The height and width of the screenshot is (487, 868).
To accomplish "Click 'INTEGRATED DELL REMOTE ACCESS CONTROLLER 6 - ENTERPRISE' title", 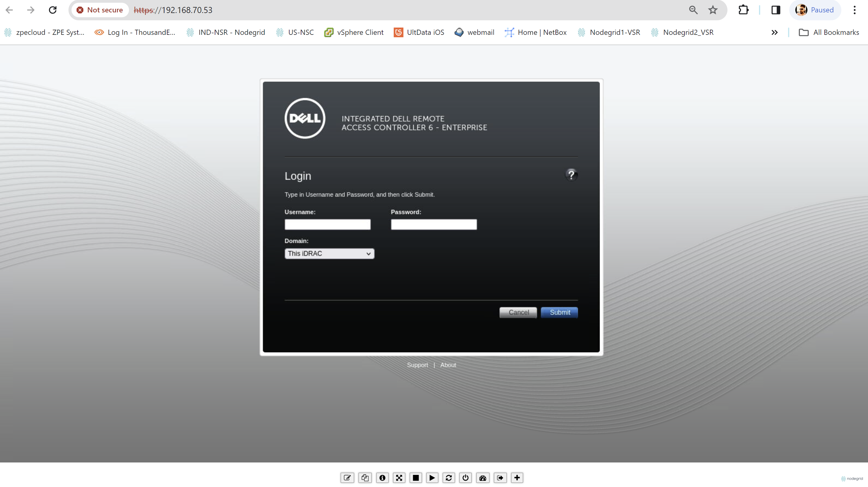I will click(x=414, y=123).
